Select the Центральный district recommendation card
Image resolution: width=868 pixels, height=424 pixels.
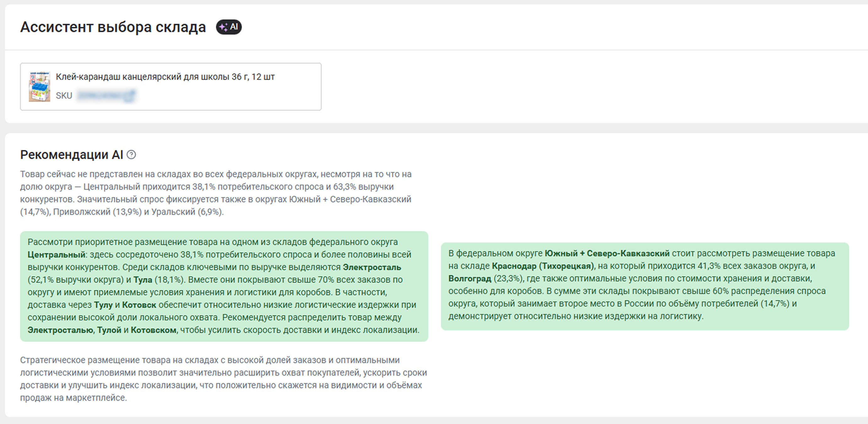click(224, 286)
